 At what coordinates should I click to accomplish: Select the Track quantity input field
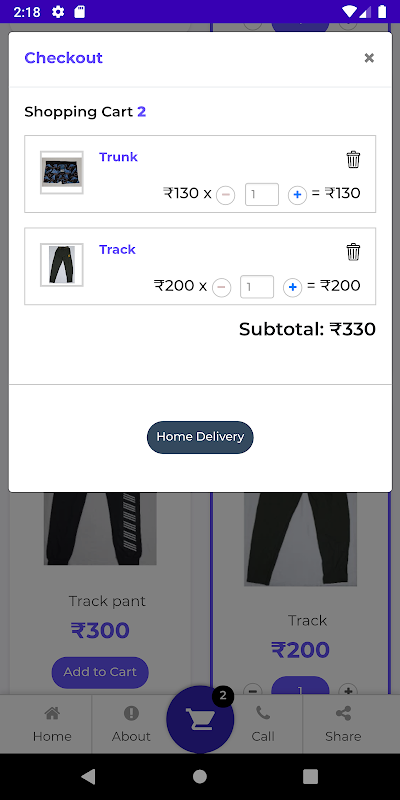click(257, 287)
